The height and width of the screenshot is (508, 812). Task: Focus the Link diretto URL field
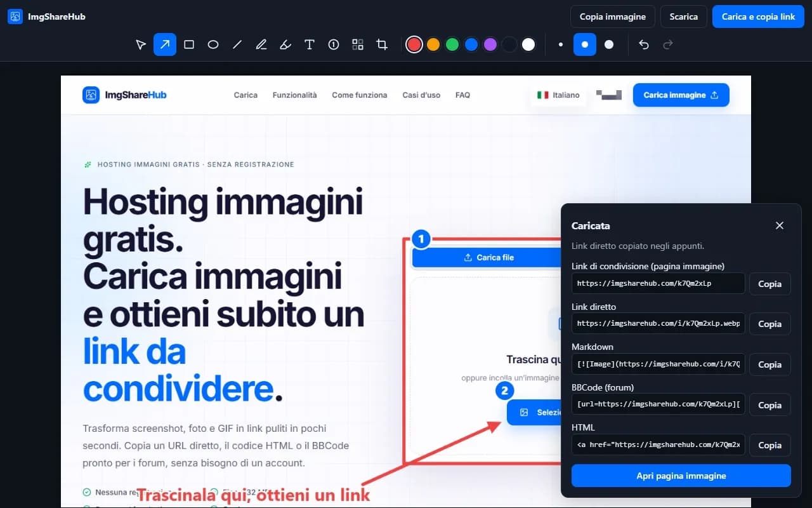tap(658, 324)
